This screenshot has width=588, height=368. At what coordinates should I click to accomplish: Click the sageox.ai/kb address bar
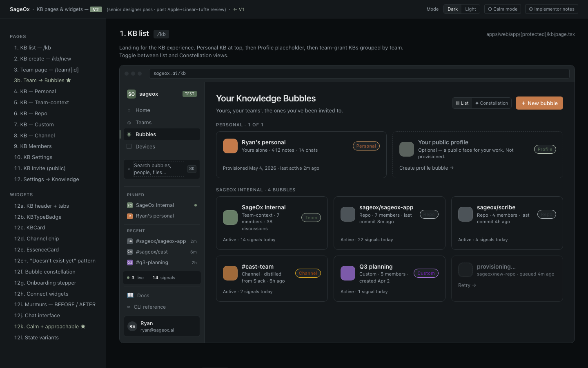pyautogui.click(x=359, y=74)
